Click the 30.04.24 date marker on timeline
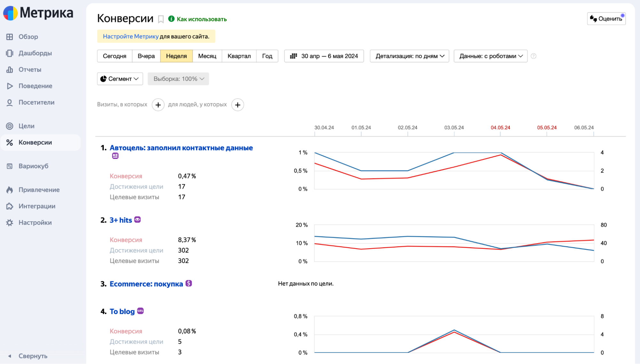The height and width of the screenshot is (364, 640). click(324, 128)
